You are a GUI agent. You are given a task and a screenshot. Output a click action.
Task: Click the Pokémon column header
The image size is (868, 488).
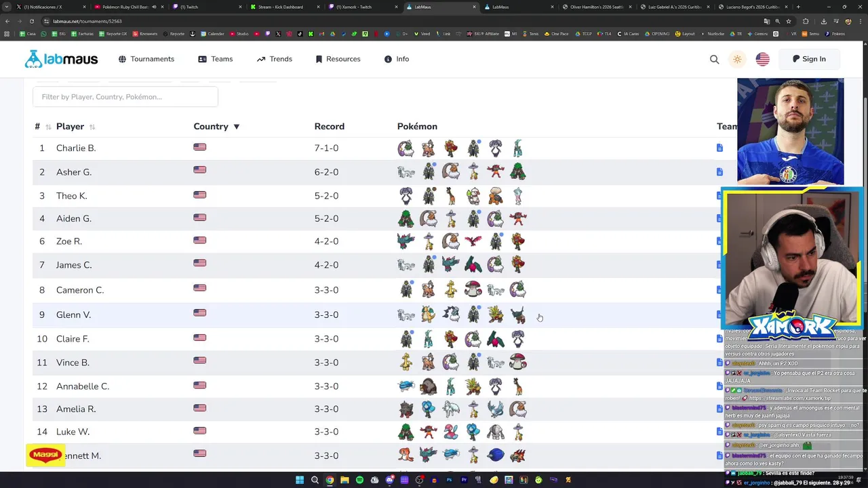tap(417, 127)
